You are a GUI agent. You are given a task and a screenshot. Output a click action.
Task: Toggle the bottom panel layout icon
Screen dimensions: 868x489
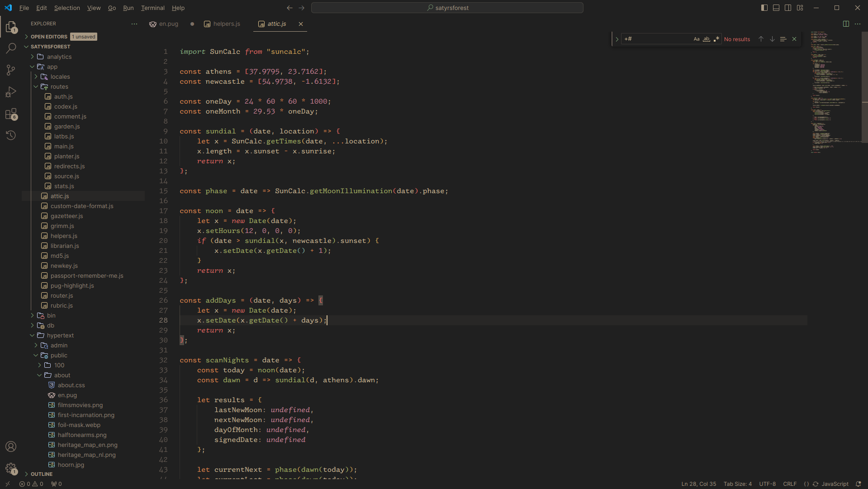776,8
